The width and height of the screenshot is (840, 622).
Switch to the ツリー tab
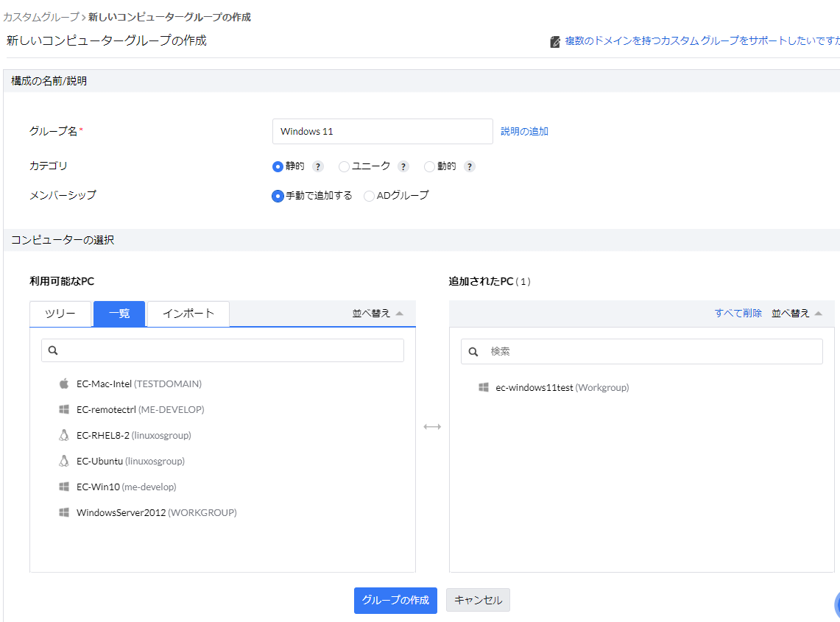[x=60, y=314]
